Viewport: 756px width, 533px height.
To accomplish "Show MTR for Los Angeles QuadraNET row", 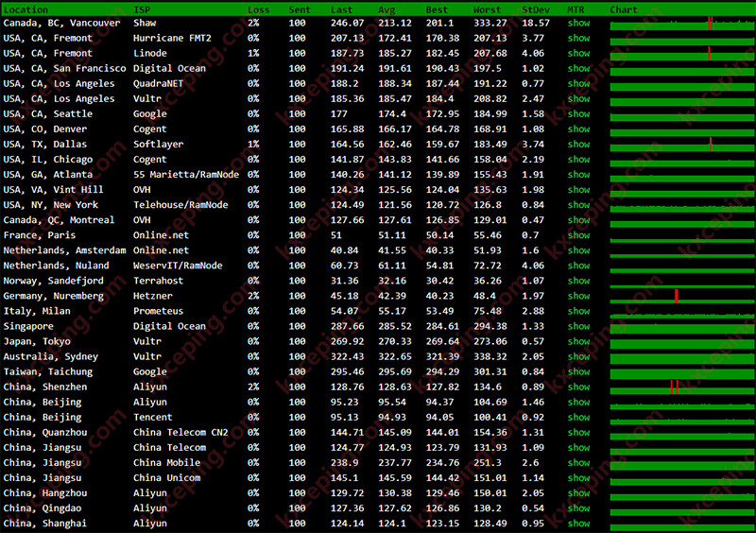I will tap(578, 83).
